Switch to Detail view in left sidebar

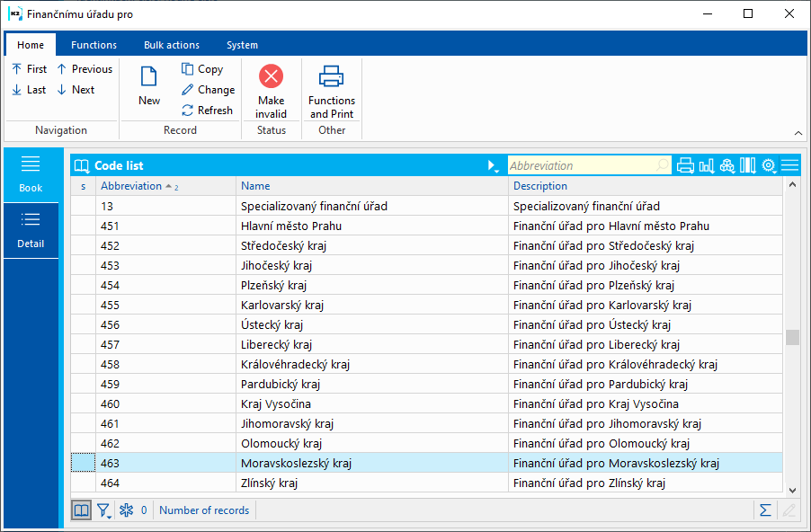click(31, 230)
